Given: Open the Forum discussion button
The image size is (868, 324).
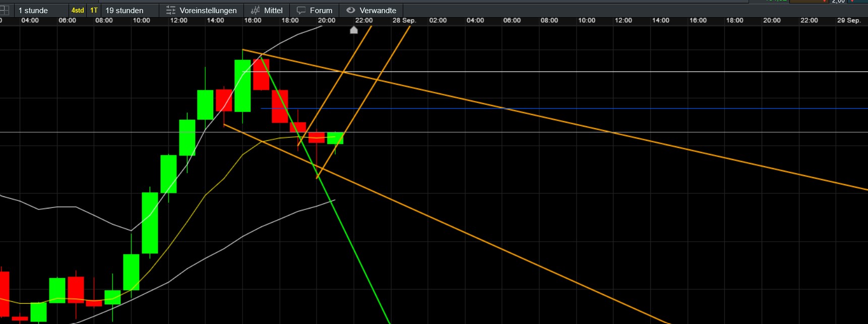Looking at the screenshot, I should coord(315,10).
